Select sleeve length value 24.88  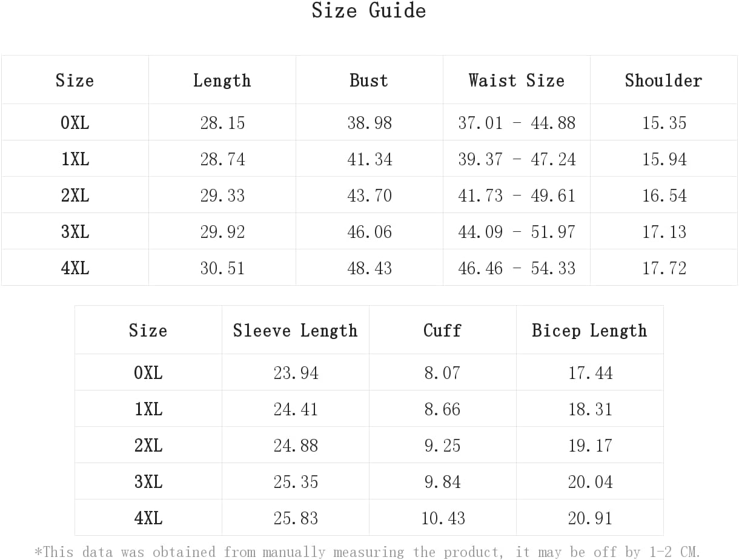tap(296, 446)
